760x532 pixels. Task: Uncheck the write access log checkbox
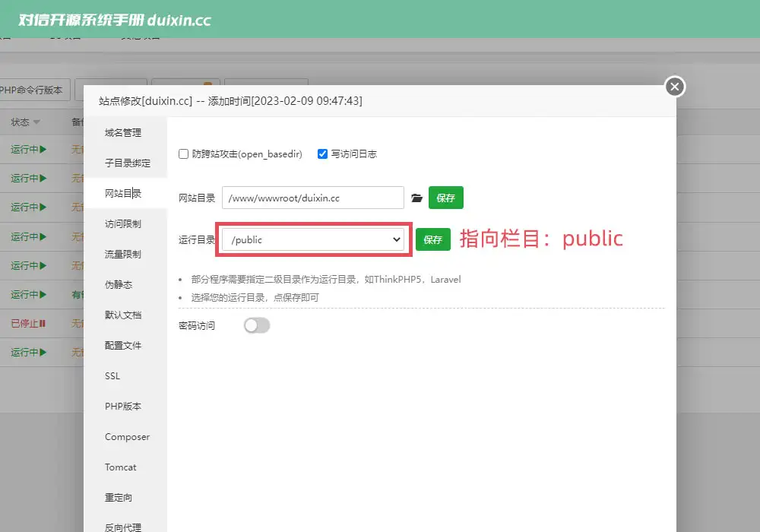[x=322, y=154]
